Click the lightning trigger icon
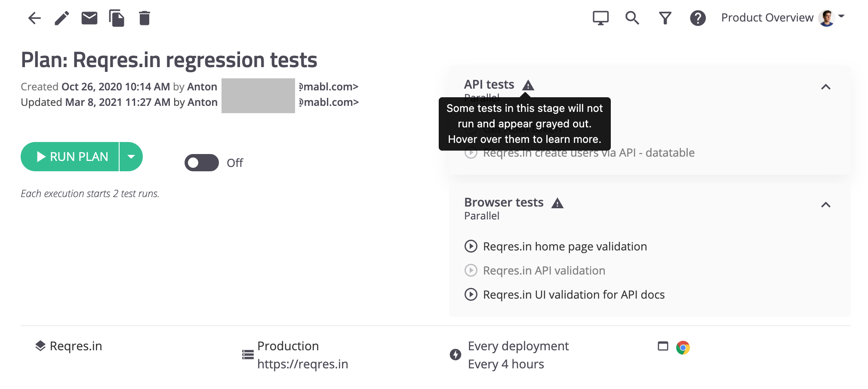The width and height of the screenshot is (868, 389). pos(456,355)
